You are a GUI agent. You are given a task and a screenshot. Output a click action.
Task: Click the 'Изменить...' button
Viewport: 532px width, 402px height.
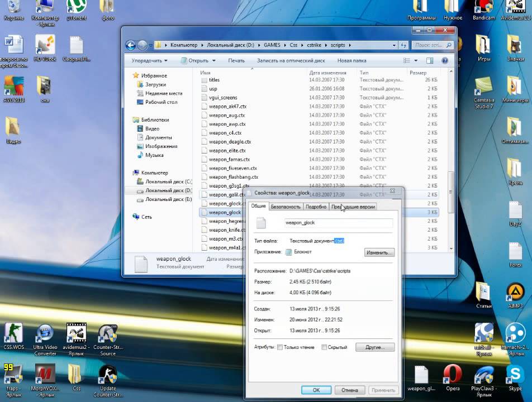(379, 252)
